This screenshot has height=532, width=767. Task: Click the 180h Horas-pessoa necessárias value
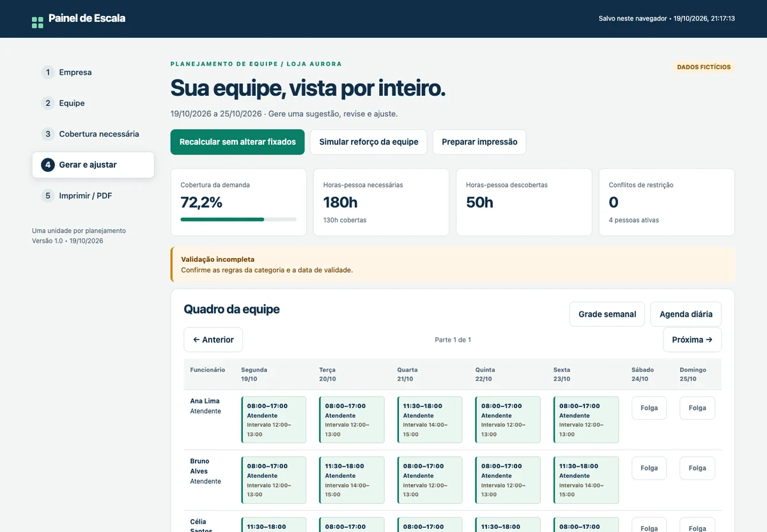pyautogui.click(x=341, y=202)
